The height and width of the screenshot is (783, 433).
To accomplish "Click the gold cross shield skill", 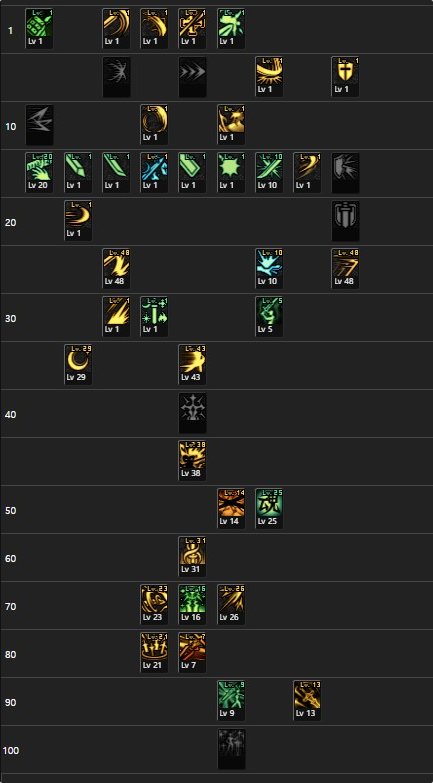I will click(345, 77).
